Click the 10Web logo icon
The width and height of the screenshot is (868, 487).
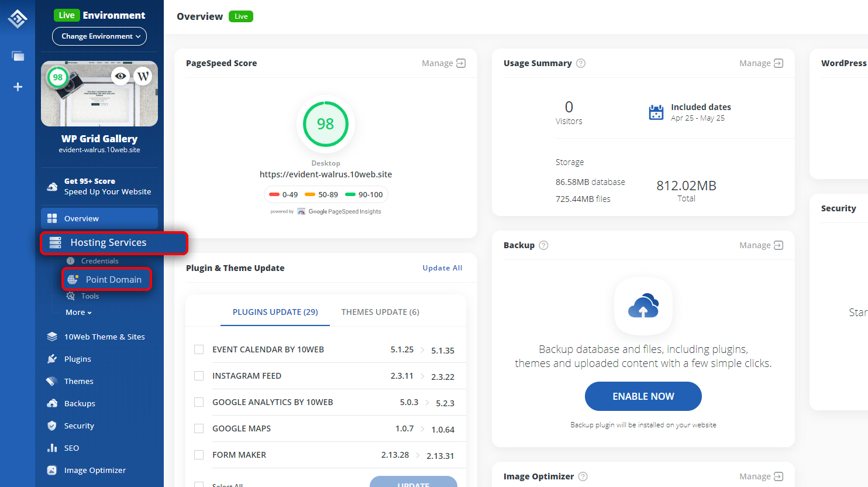pyautogui.click(x=18, y=19)
